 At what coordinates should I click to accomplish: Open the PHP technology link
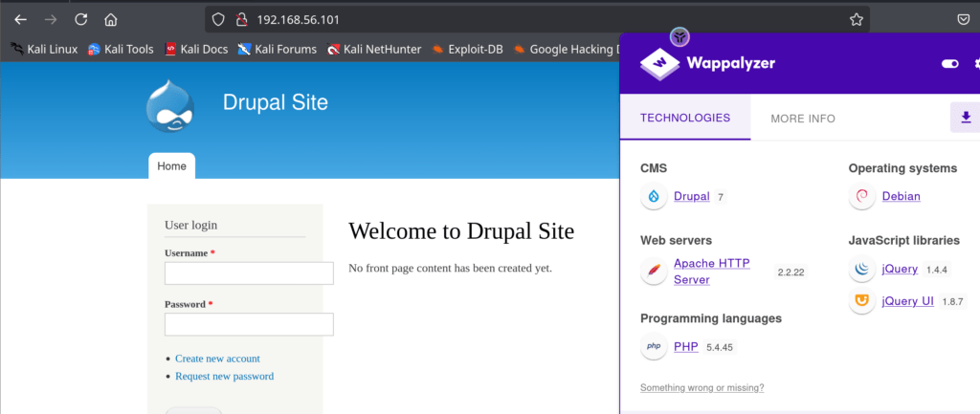[x=686, y=346]
